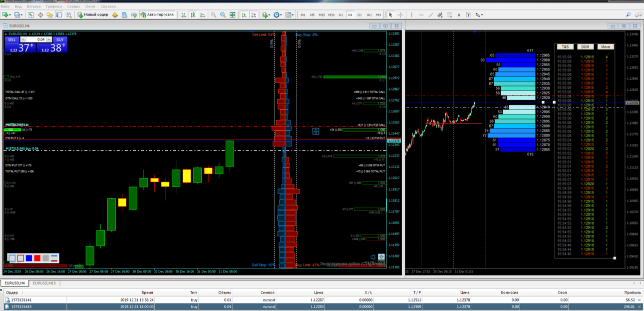Open the MetaEditor book icon
The width and height of the screenshot is (644, 311).
[x=115, y=15]
